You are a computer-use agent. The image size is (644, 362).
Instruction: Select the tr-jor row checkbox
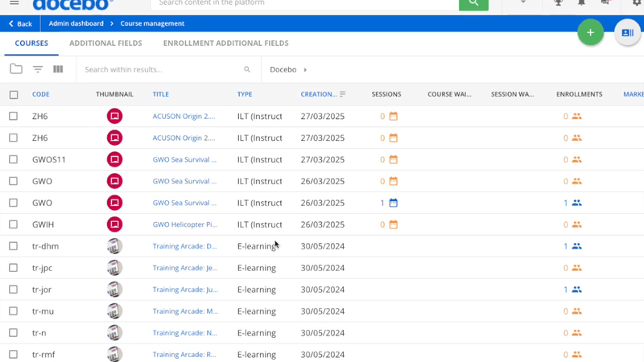point(13,290)
